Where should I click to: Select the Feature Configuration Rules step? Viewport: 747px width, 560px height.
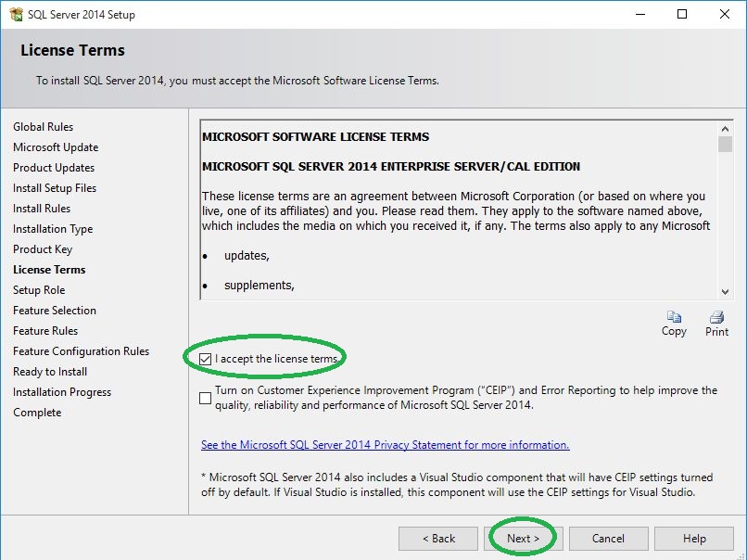click(82, 351)
